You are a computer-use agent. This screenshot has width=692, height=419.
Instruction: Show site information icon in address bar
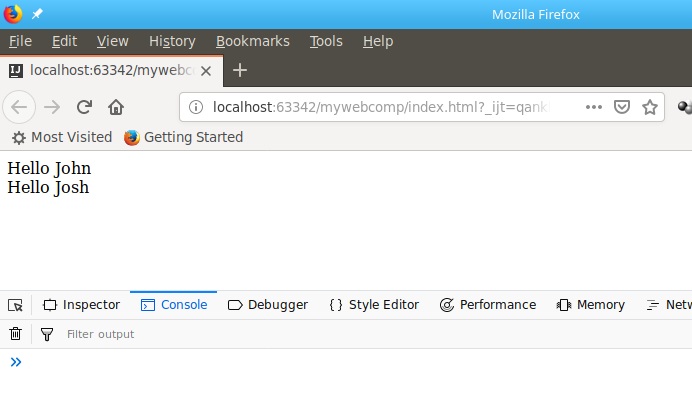(196, 107)
